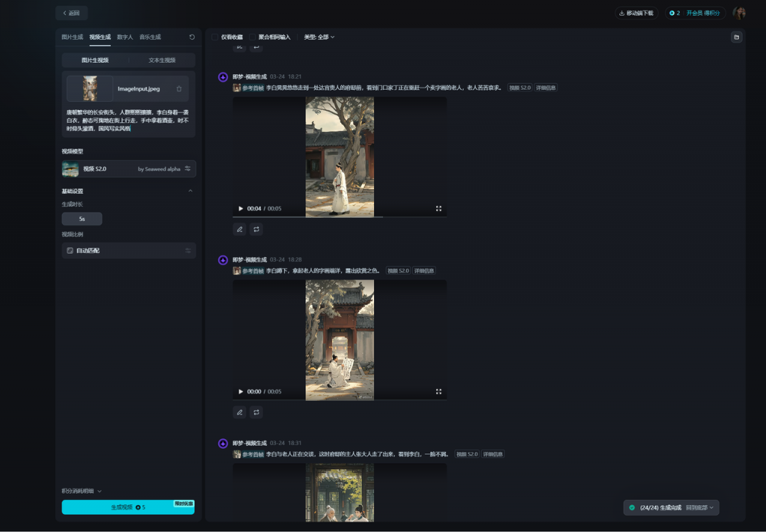Switch to the 图片生成 tab
This screenshot has height=532, width=766.
(73, 37)
